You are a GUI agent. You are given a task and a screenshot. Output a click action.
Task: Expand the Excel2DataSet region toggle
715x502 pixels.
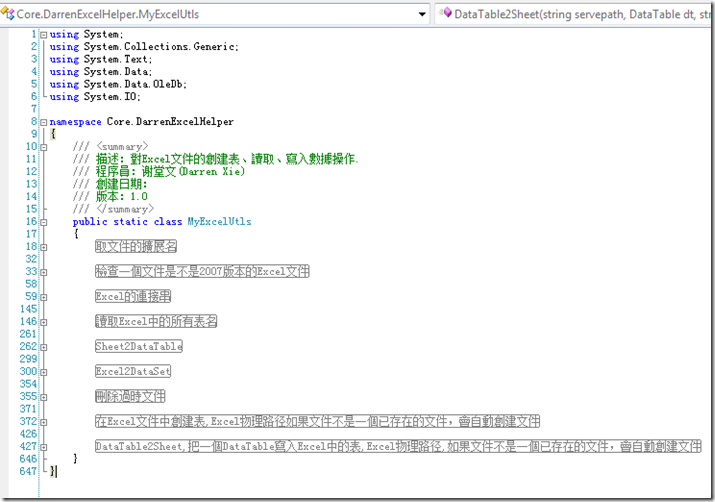point(44,372)
